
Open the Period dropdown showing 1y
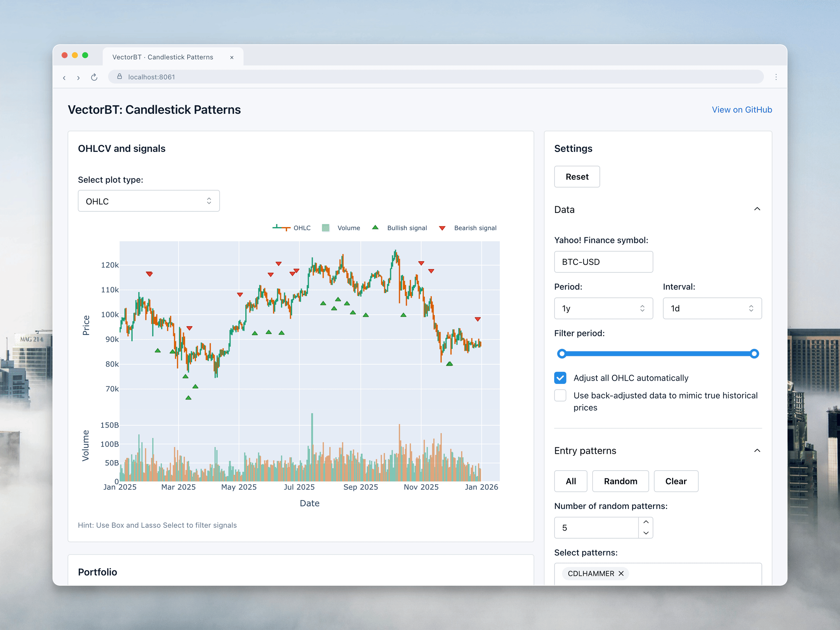coord(603,308)
